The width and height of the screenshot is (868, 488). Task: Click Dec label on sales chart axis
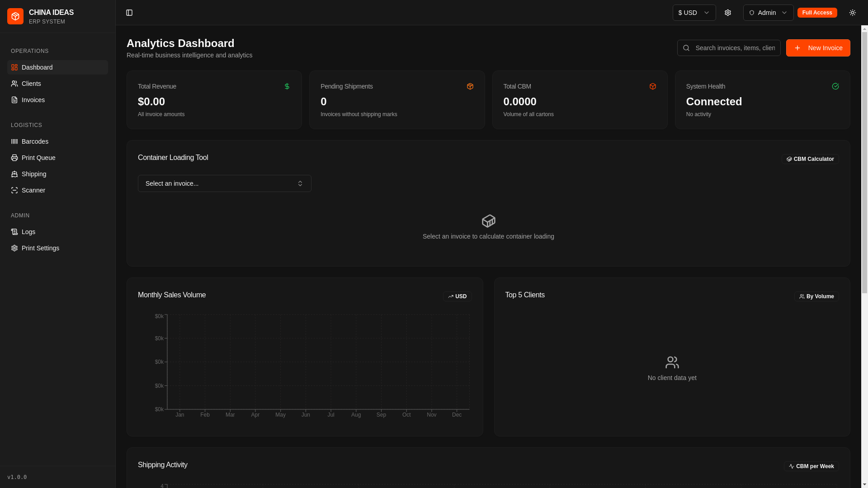coord(457,415)
